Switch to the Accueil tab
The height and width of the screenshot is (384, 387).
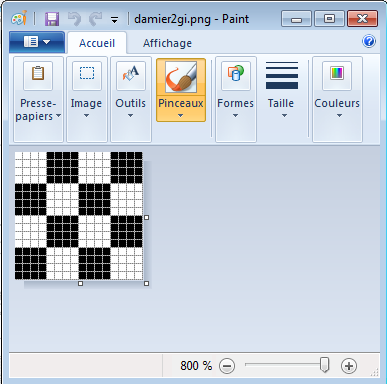pos(97,43)
